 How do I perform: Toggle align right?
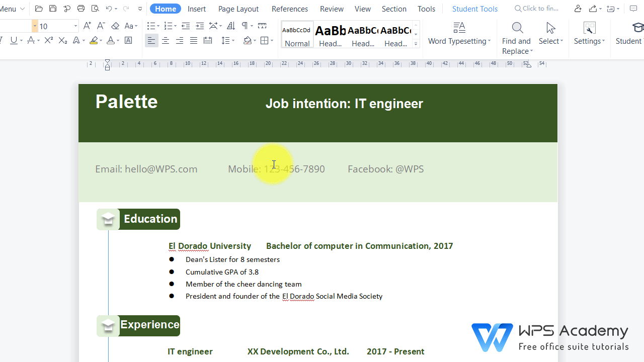[180, 41]
